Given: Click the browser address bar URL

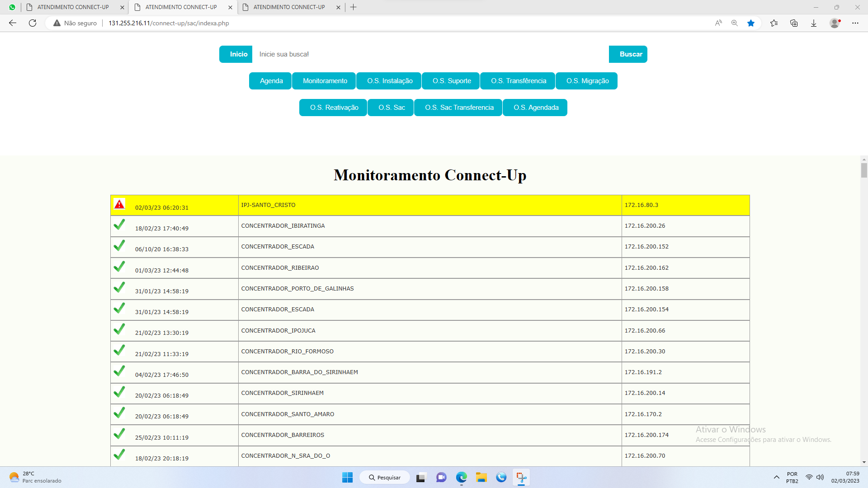Looking at the screenshot, I should click(169, 23).
